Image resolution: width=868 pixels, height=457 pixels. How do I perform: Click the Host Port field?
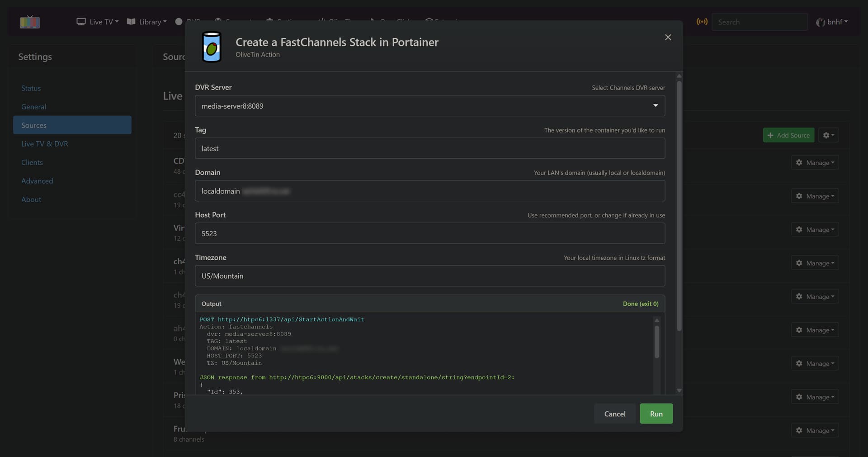tap(429, 233)
